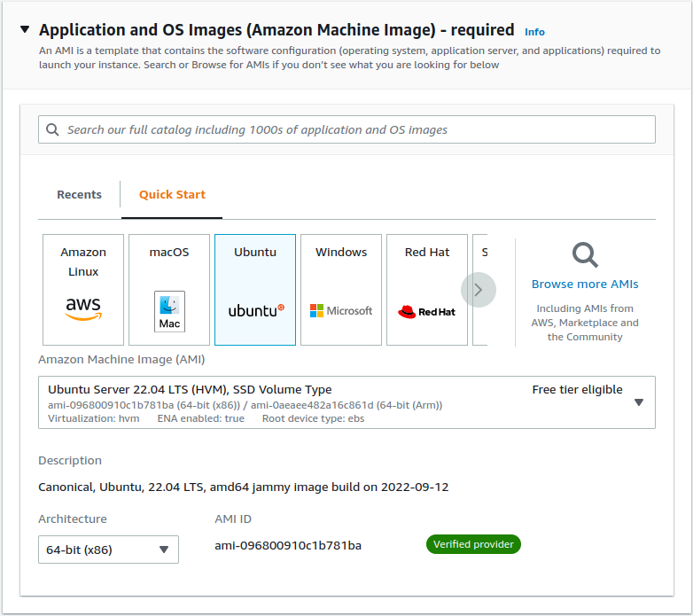Show next OS tiles with chevron arrow

click(x=479, y=290)
